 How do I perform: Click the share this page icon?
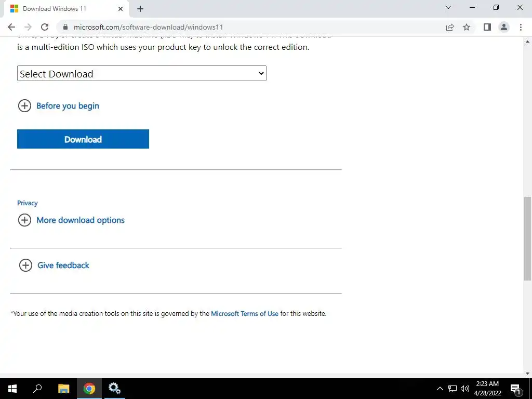coord(450,27)
